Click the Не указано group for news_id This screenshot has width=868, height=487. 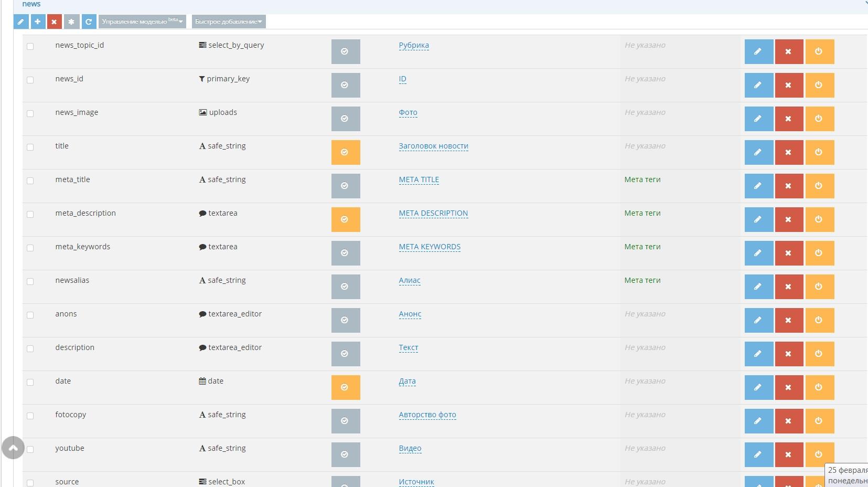645,79
